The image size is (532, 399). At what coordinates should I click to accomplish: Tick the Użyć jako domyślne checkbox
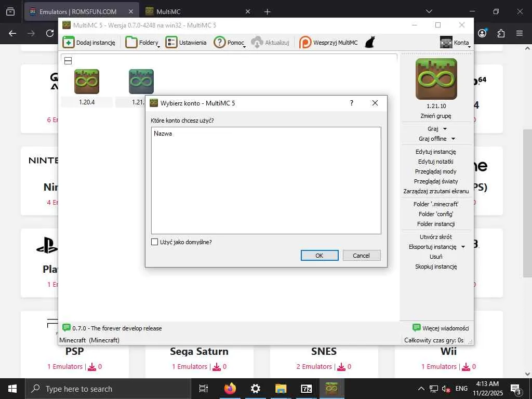[154, 242]
